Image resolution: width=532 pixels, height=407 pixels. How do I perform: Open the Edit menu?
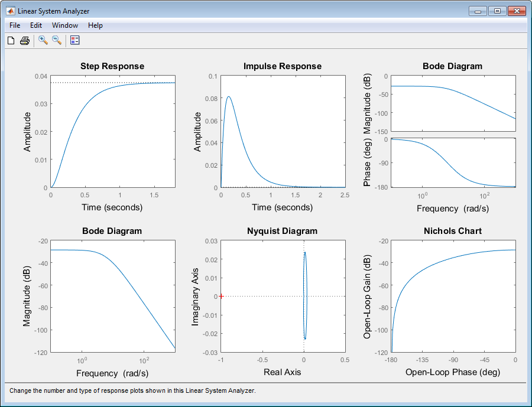36,25
